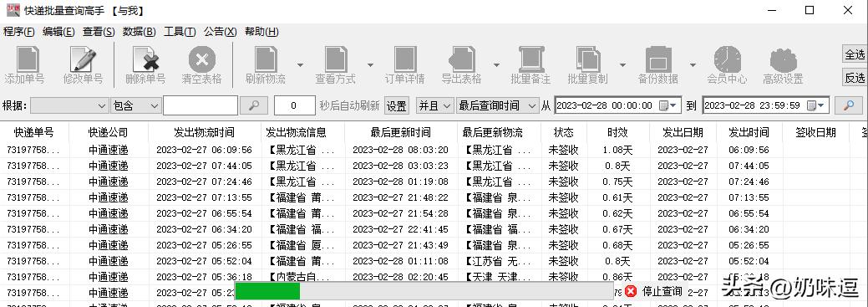Open the 查看方式 toolbar icon
Image resolution: width=868 pixels, height=307 pixels.
[336, 59]
